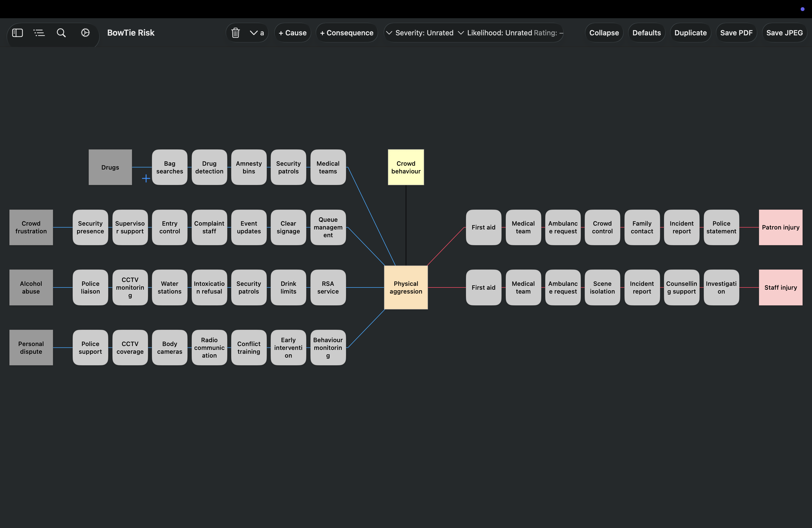
Task: Click the Duplicate button
Action: (690, 33)
